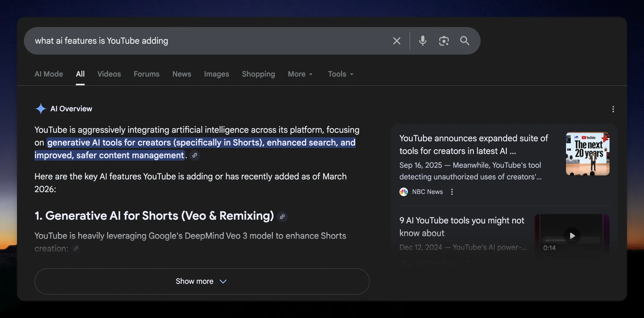This screenshot has width=644, height=318.
Task: Submit search with the magnifying glass icon
Action: coord(464,41)
